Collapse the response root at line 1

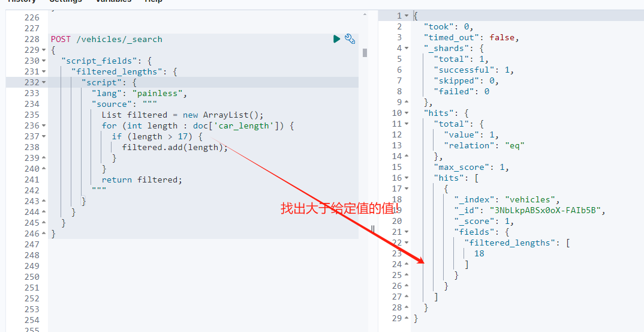pyautogui.click(x=407, y=16)
